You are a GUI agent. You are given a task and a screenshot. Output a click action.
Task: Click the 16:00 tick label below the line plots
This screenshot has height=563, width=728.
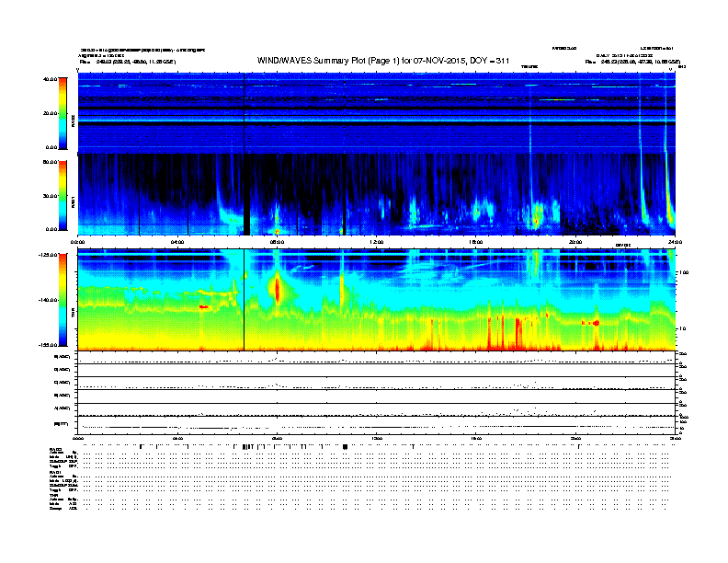click(476, 438)
